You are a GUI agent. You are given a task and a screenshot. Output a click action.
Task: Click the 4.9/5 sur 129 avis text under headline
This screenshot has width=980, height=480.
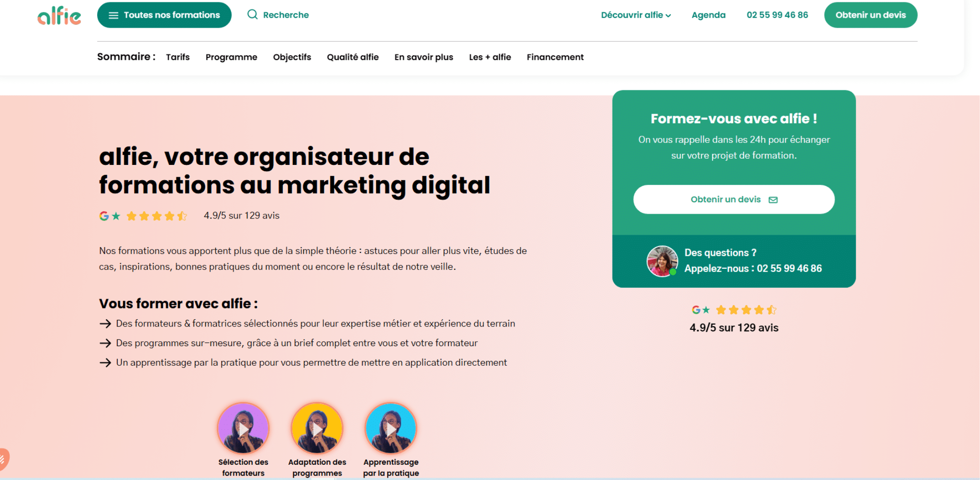(x=242, y=216)
